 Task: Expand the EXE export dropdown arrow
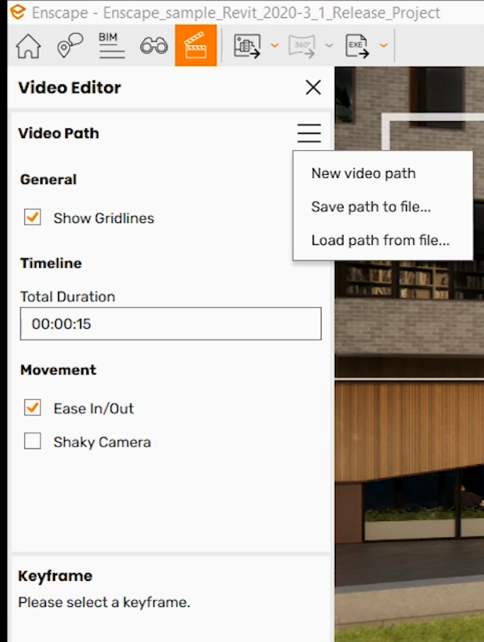click(384, 45)
